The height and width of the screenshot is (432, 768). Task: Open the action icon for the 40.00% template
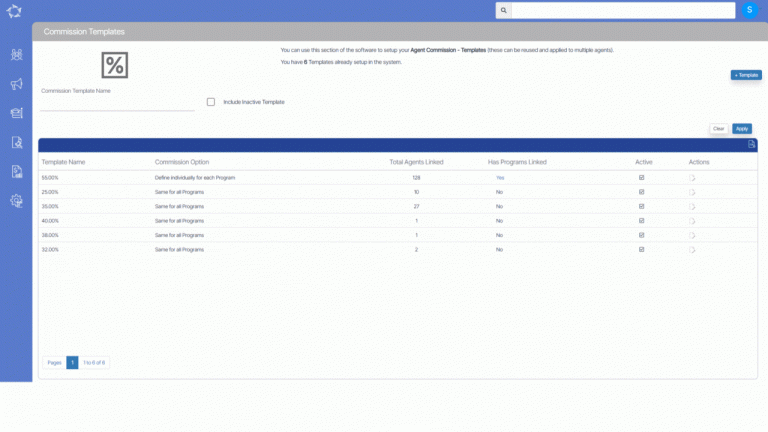[692, 221]
